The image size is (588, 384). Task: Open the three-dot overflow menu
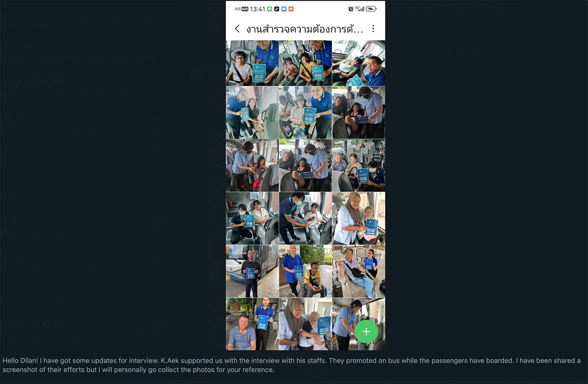(x=373, y=29)
